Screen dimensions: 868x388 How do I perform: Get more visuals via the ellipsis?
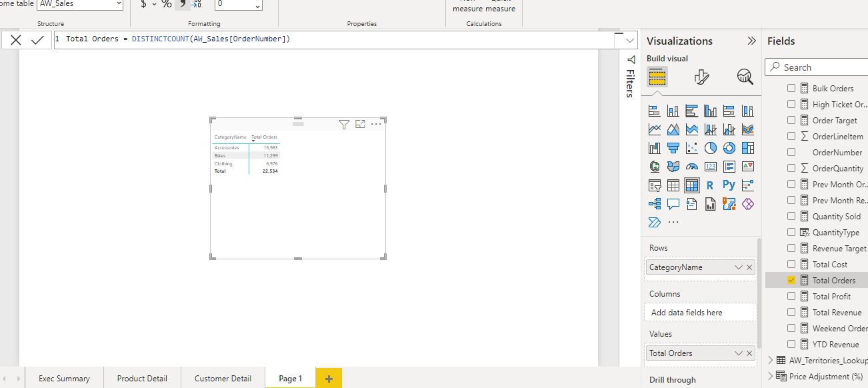pyautogui.click(x=673, y=223)
